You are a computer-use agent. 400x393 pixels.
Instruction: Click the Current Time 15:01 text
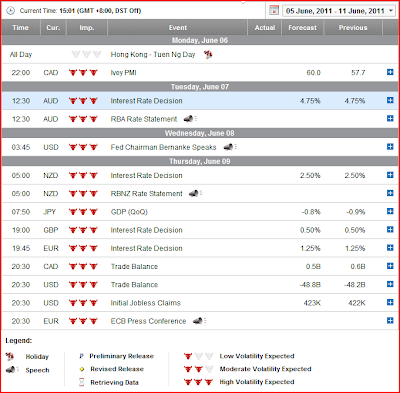click(x=80, y=11)
